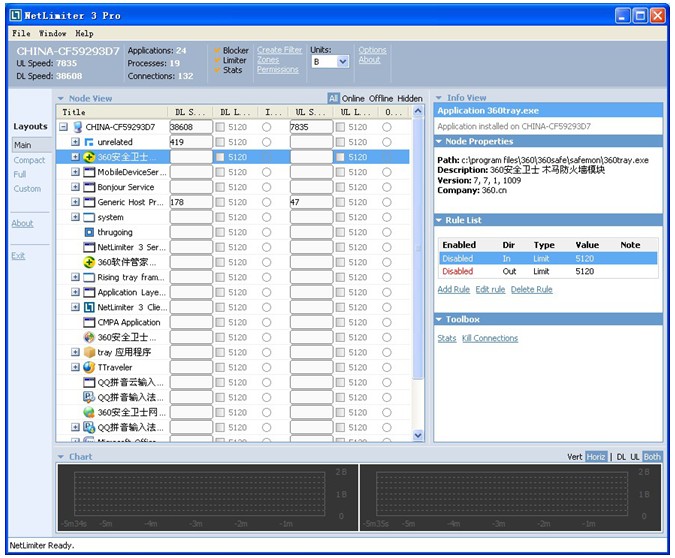
Task: Toggle the Blocker check mark
Action: tap(217, 51)
